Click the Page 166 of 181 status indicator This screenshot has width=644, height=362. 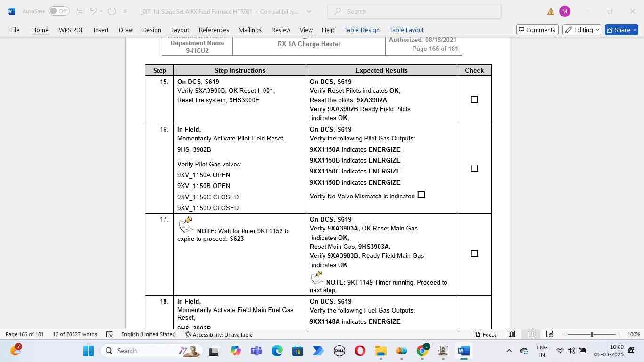coord(25,334)
